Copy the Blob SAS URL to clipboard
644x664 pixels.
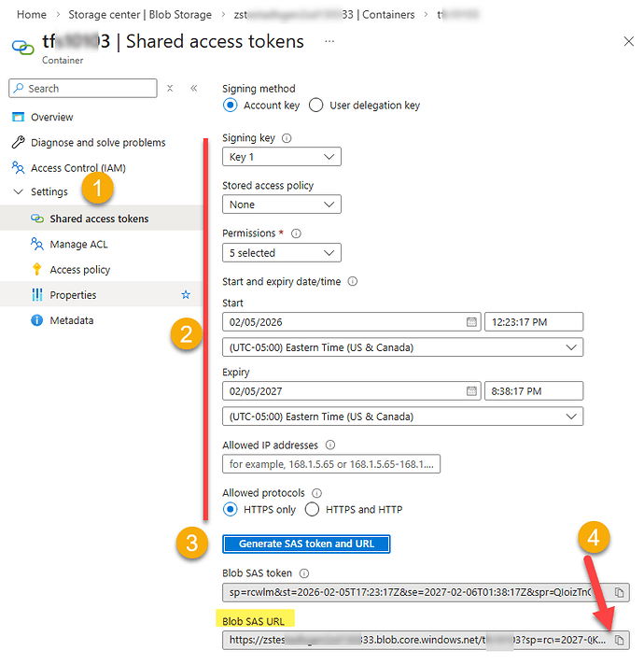point(619,640)
